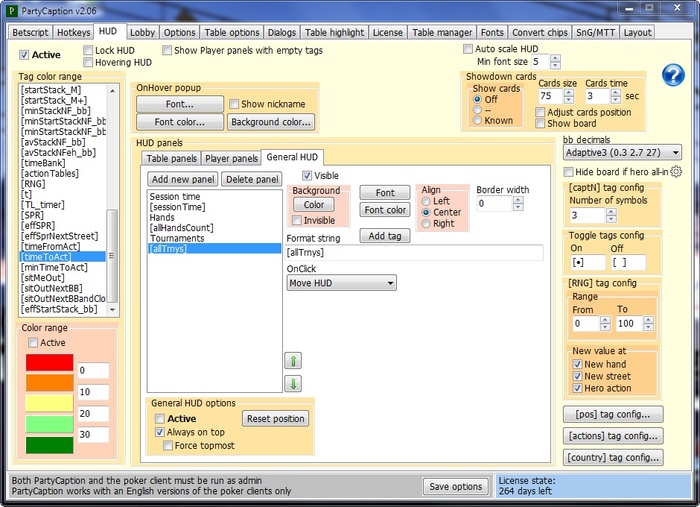The height and width of the screenshot is (507, 700).
Task: Move selected panel up with green arrow
Action: tap(293, 361)
